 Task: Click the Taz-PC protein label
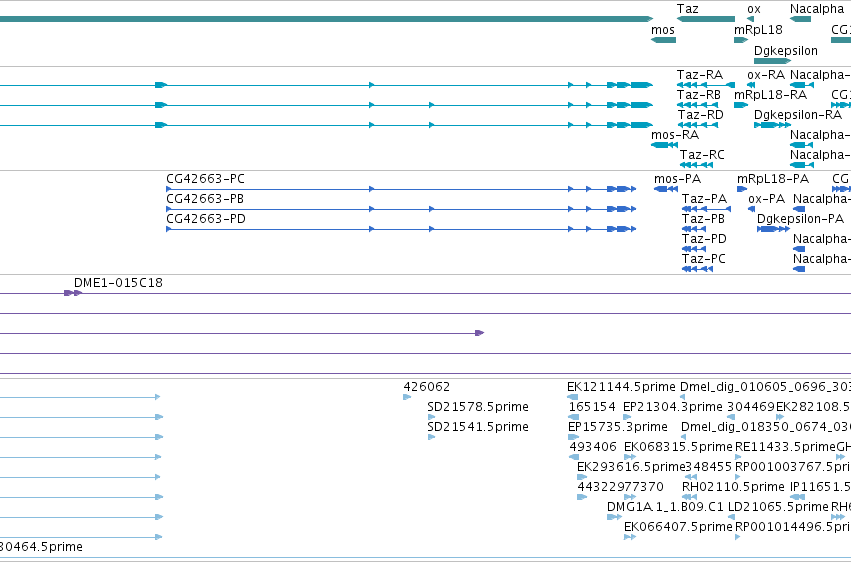[x=704, y=259]
